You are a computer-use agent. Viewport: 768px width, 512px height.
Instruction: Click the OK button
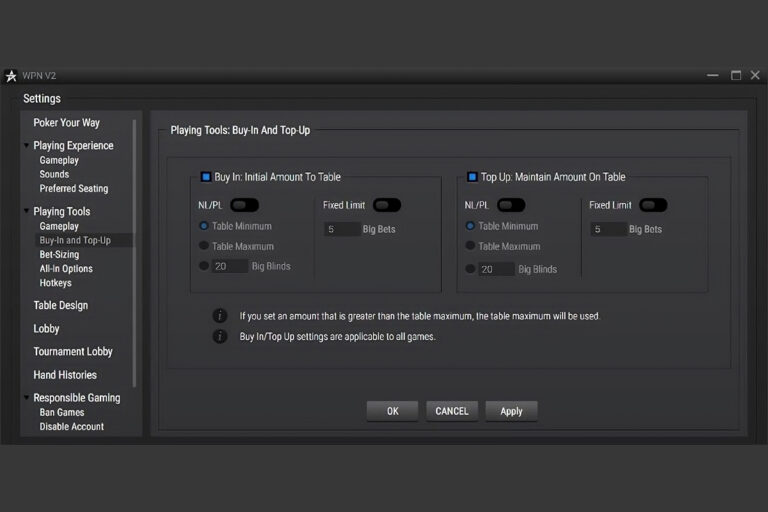click(392, 411)
